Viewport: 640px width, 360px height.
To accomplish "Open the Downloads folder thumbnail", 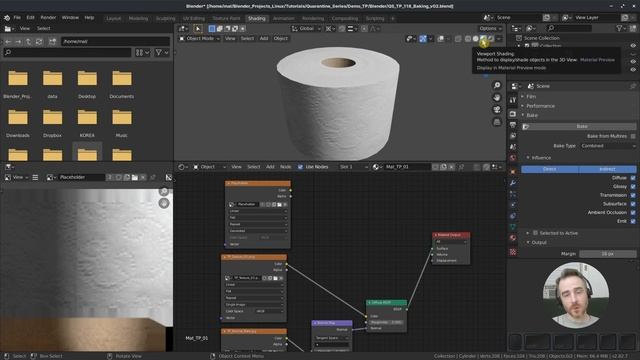I will click(x=18, y=118).
